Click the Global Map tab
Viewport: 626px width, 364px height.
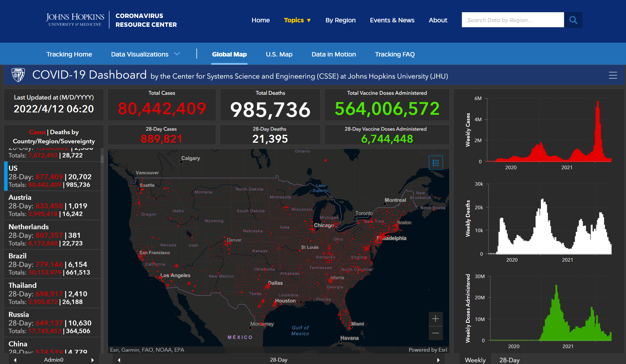[x=230, y=54]
